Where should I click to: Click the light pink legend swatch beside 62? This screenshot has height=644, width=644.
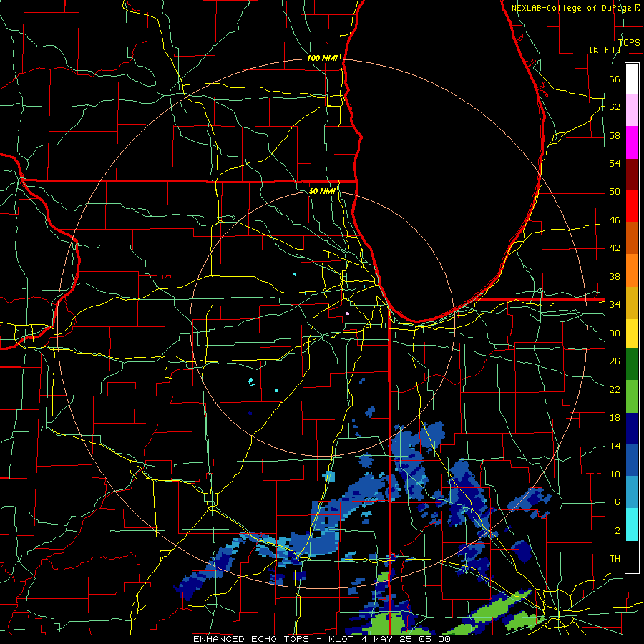pos(632,110)
